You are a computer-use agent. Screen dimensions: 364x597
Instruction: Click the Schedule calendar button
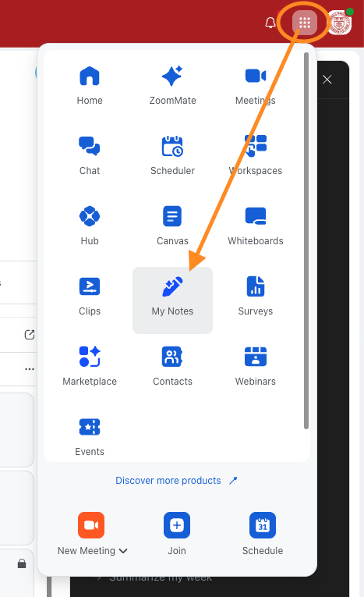point(263,525)
